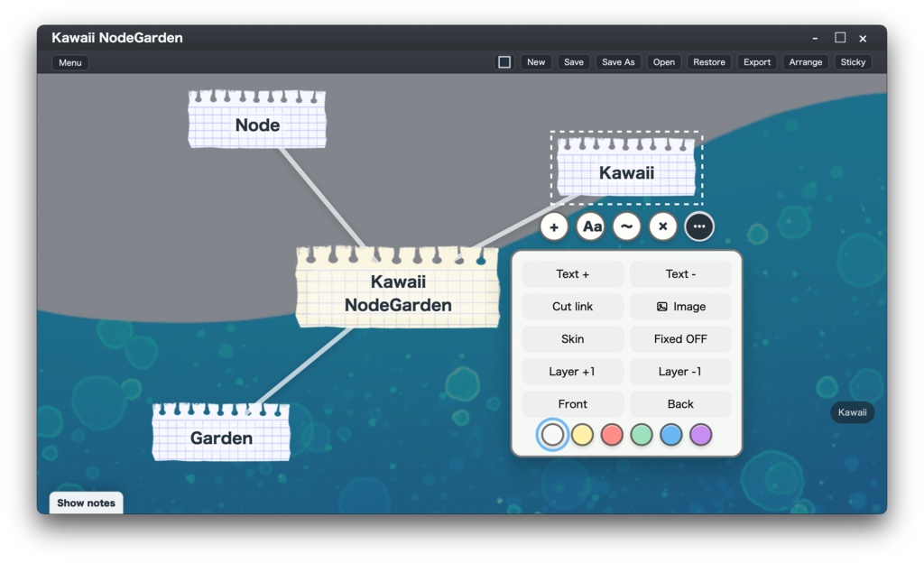The height and width of the screenshot is (563, 924).
Task: Open the Menu dropdown
Action: (70, 62)
